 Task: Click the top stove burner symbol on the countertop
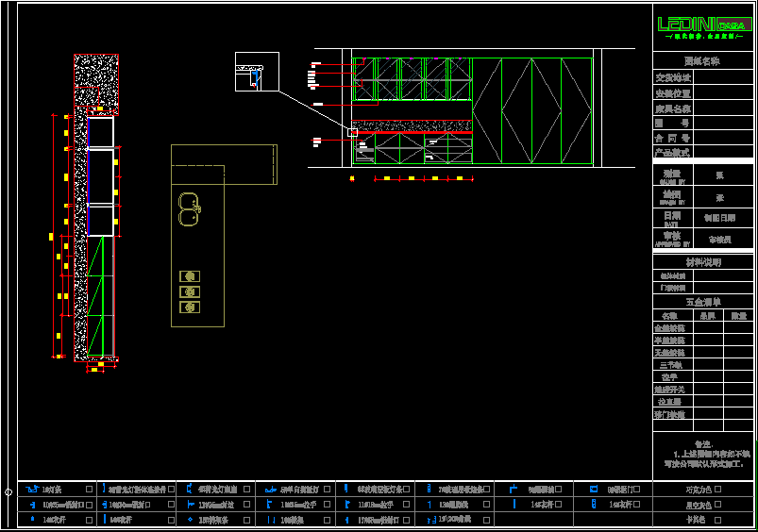(x=191, y=276)
